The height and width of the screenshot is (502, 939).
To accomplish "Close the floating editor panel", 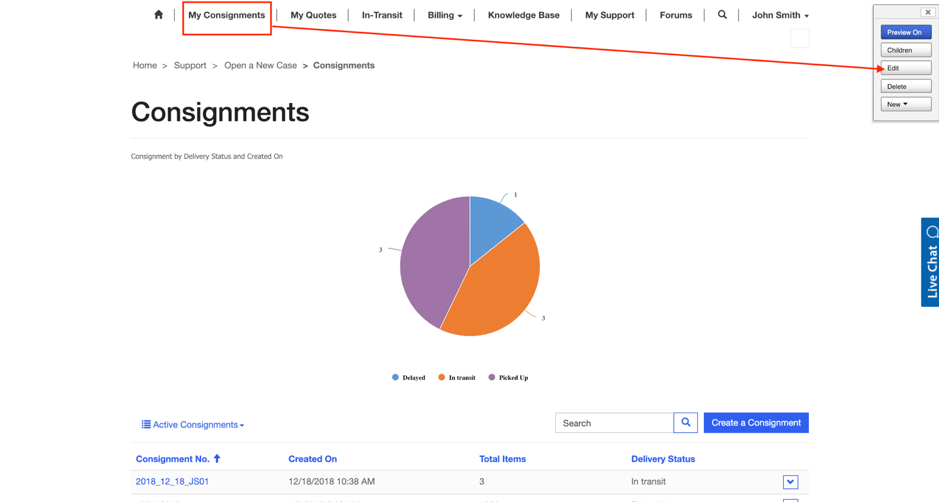I will pos(927,12).
